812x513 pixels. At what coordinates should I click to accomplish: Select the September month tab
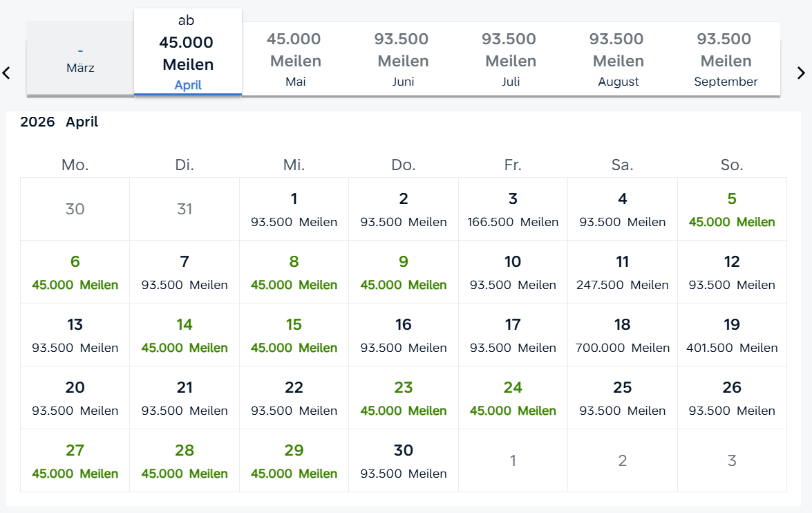pyautogui.click(x=726, y=59)
